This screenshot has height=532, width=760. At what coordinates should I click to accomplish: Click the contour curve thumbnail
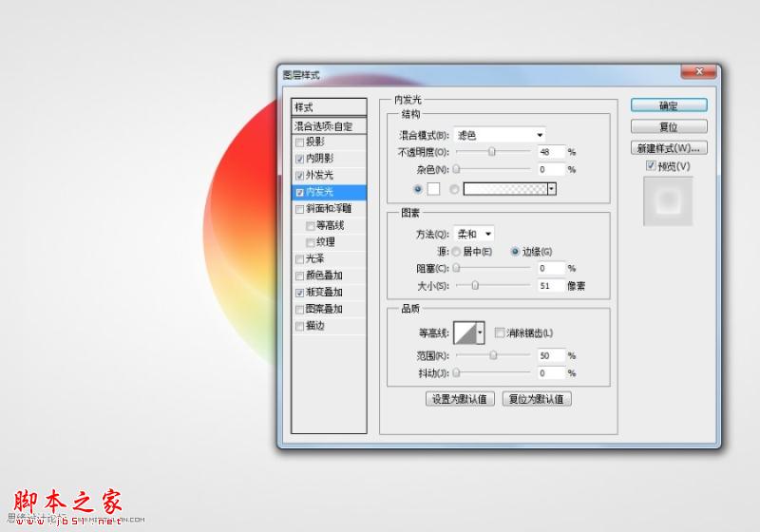(465, 332)
